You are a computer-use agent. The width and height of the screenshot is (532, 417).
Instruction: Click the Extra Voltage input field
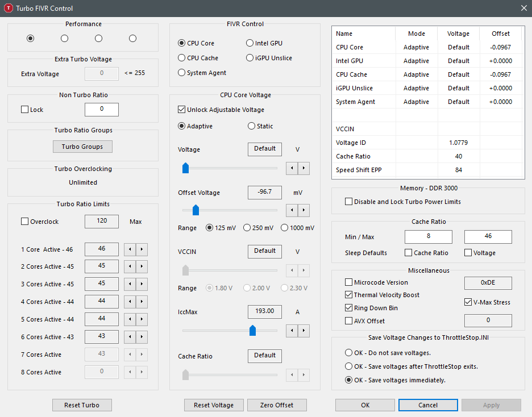pos(101,73)
